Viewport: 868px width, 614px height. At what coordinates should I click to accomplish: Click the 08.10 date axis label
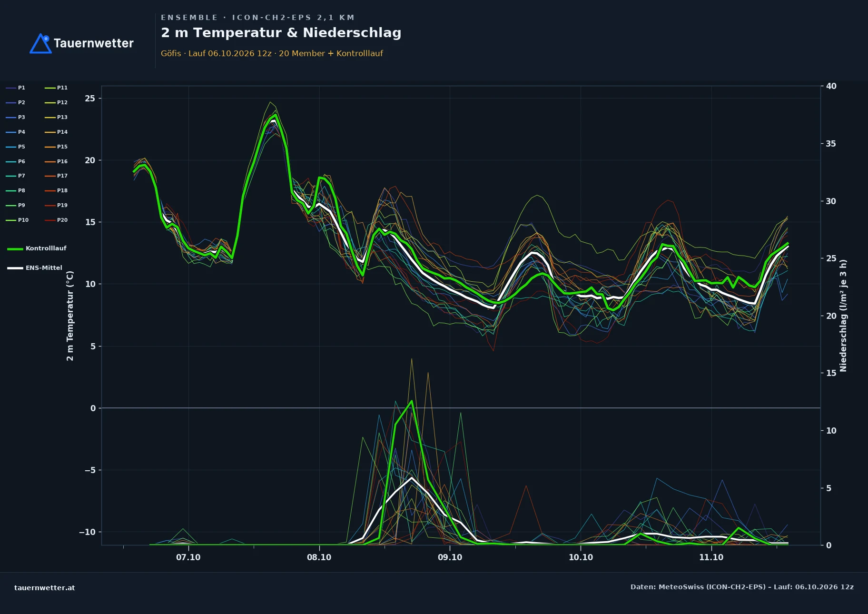pos(319,557)
